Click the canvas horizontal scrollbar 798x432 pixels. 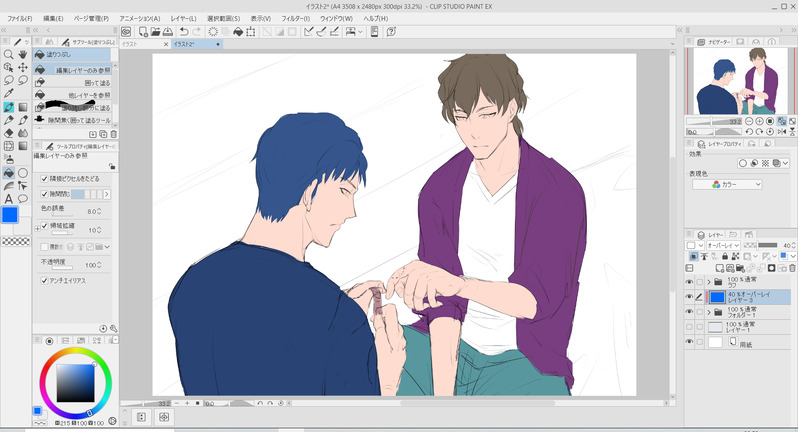click(478, 403)
